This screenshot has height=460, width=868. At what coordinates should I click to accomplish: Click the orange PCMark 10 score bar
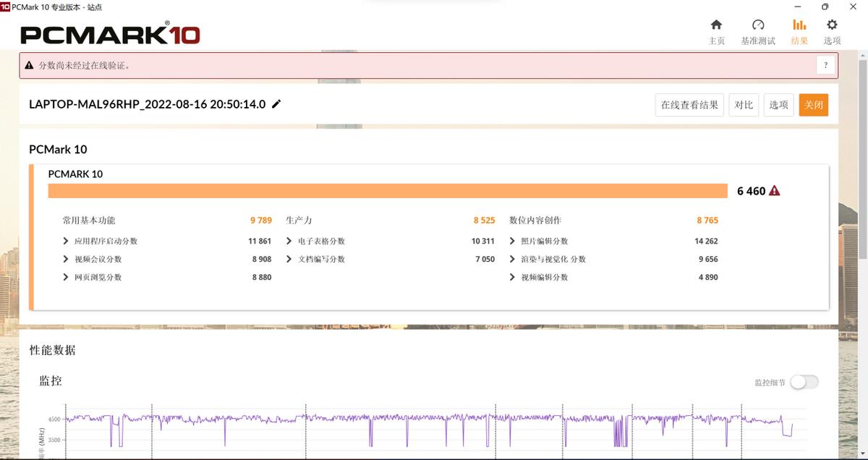(x=387, y=190)
